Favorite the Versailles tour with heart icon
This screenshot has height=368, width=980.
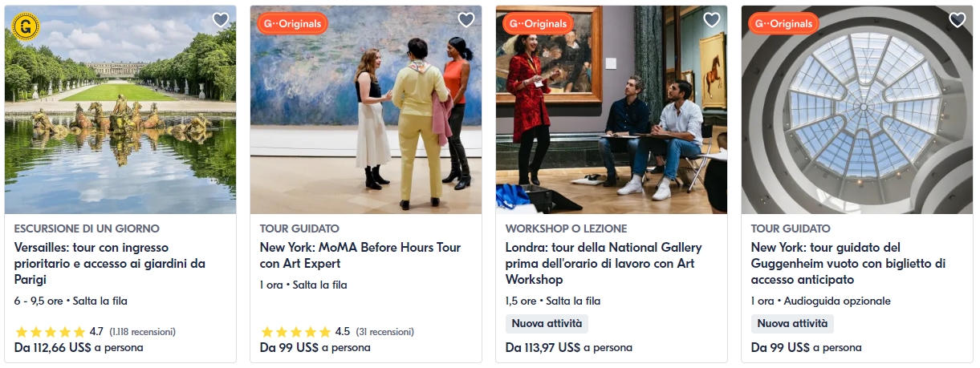click(221, 20)
